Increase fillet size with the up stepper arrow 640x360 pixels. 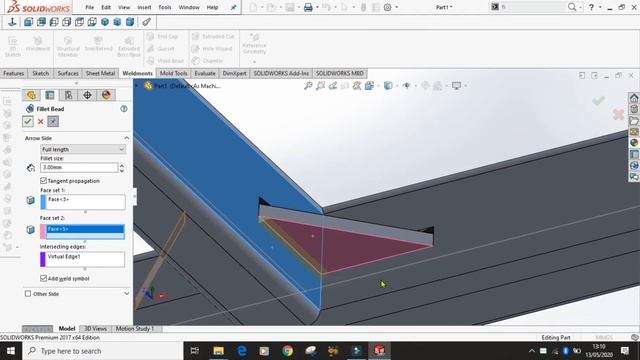(122, 165)
